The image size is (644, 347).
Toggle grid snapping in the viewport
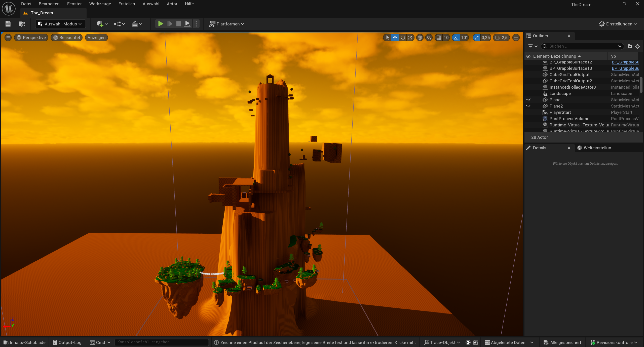[439, 38]
